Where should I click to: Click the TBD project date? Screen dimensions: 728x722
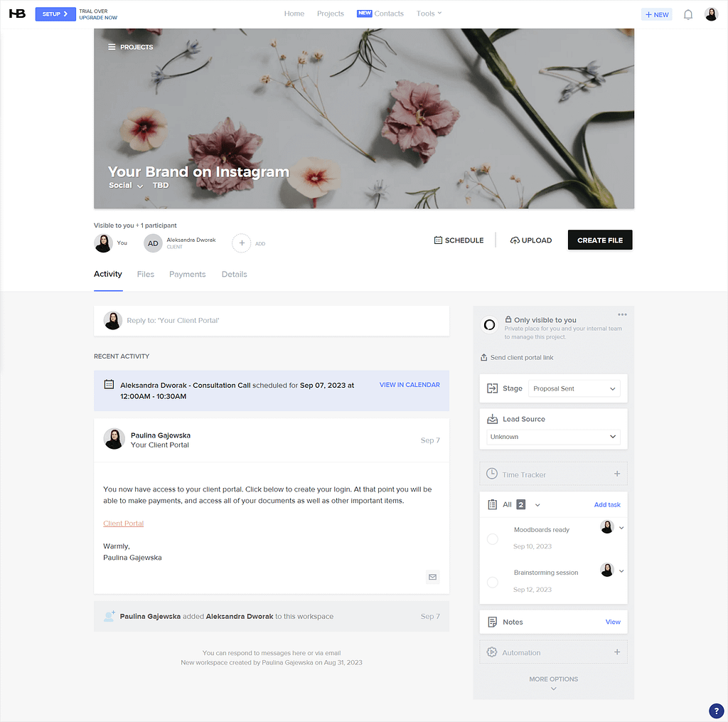(161, 186)
